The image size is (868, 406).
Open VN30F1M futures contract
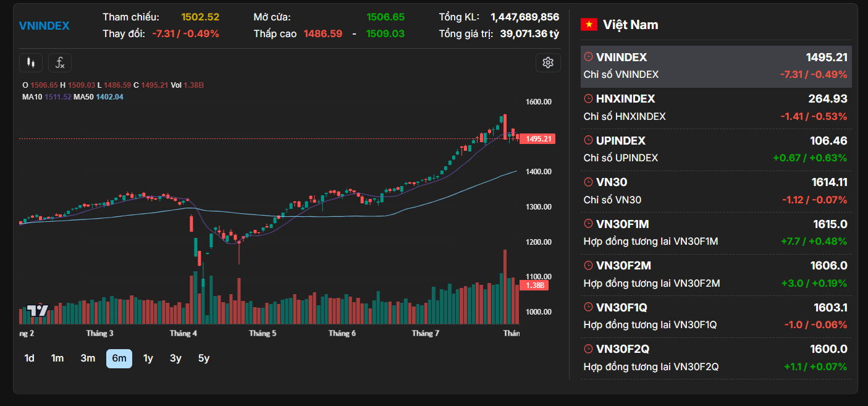716,233
